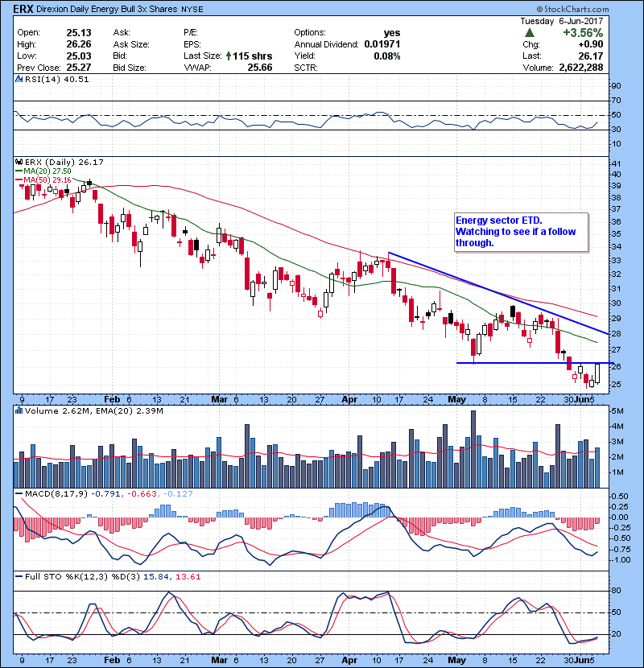The width and height of the screenshot is (644, 668).
Task: Click the StockCharts.com label
Action: tap(572, 9)
